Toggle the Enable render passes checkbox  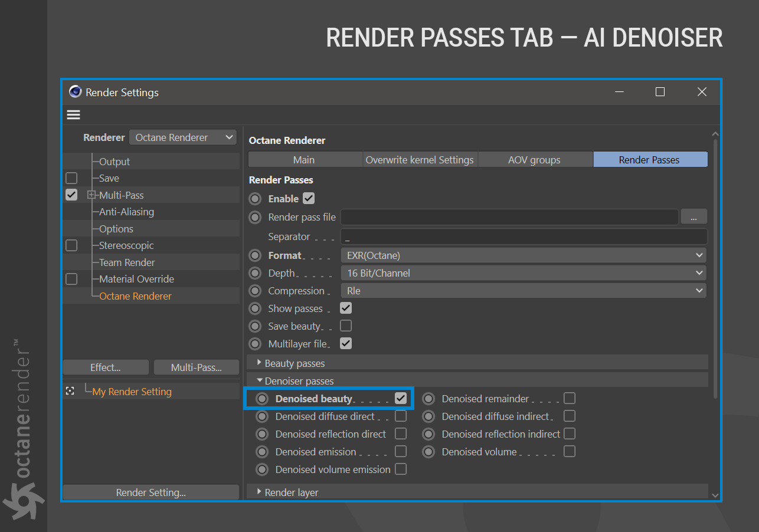pyautogui.click(x=309, y=198)
